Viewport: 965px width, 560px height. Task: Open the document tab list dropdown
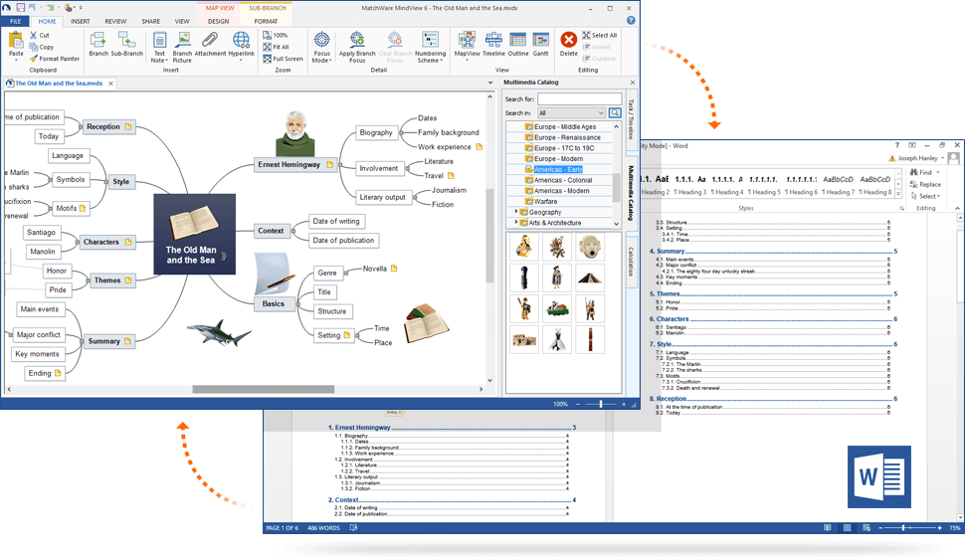click(x=490, y=83)
